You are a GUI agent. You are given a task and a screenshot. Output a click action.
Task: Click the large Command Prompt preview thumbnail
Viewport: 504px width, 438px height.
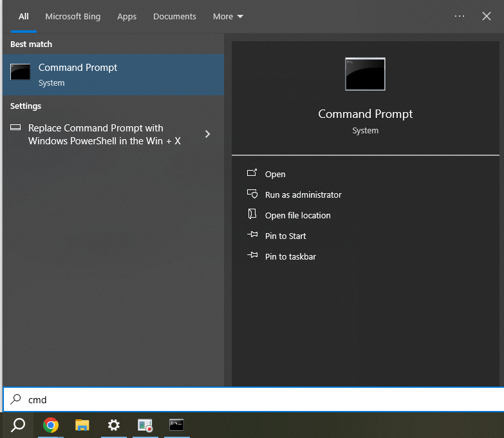365,74
